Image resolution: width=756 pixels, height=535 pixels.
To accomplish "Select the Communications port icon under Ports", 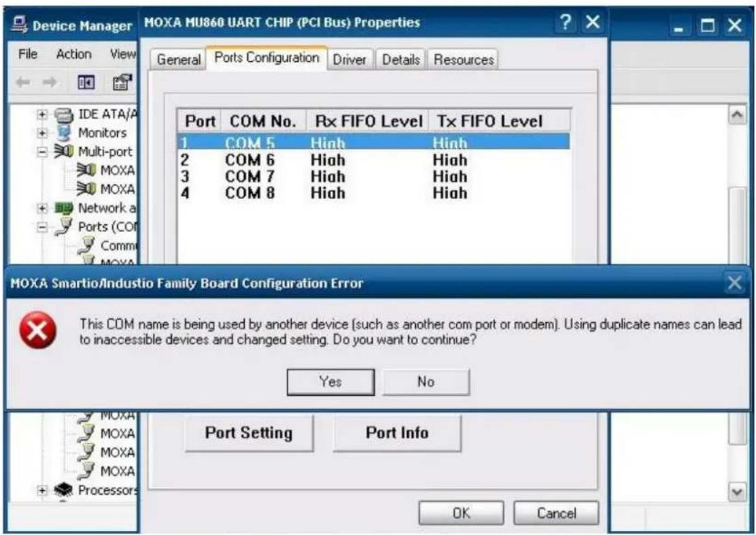I will (x=86, y=245).
